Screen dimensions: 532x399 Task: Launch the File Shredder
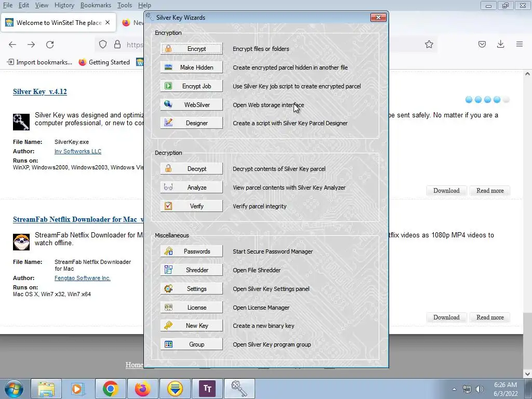click(191, 270)
